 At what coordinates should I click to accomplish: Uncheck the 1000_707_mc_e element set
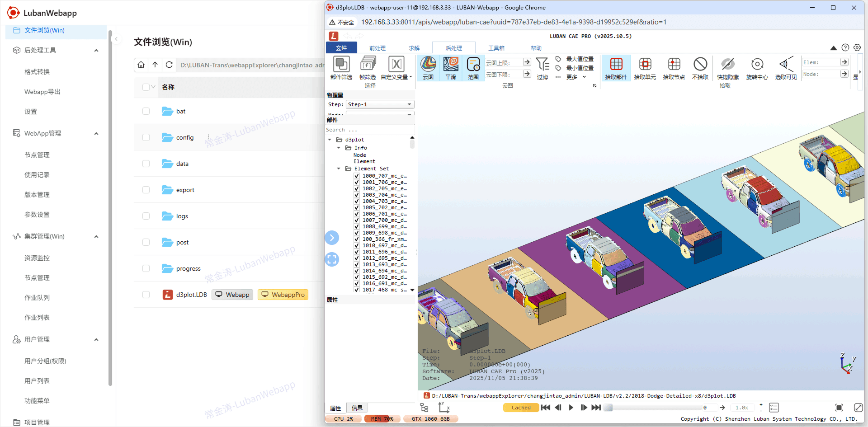tap(357, 176)
